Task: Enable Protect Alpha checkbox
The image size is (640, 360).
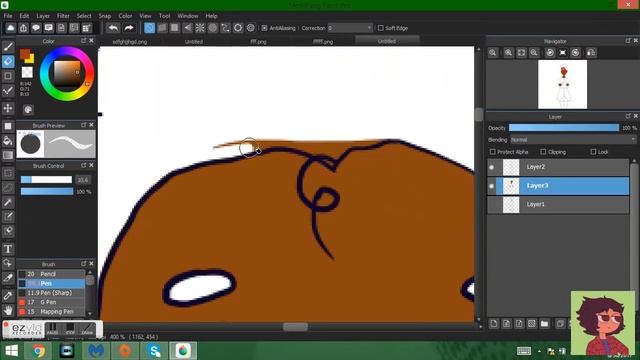Action: (493, 152)
